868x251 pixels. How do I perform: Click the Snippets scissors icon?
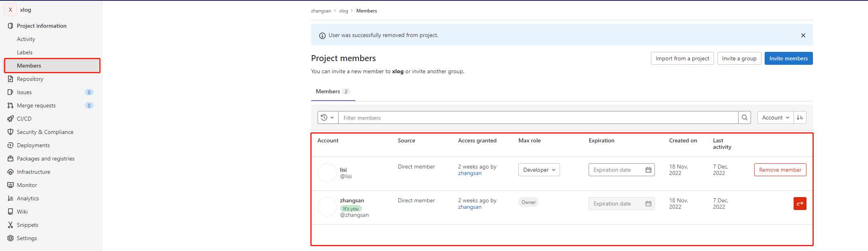click(10, 225)
